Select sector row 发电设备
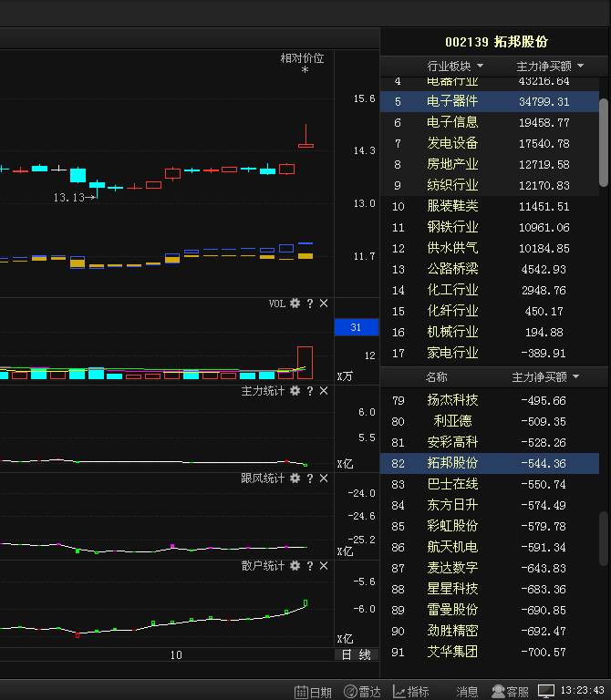Image resolution: width=611 pixels, height=700 pixels. [490, 143]
